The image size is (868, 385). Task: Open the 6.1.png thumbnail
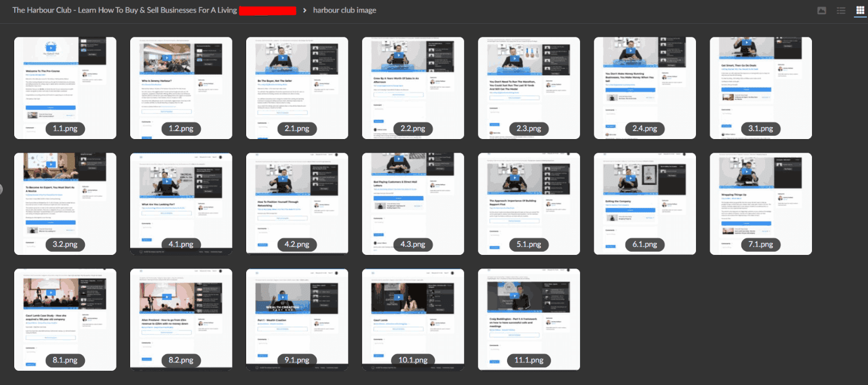(645, 204)
